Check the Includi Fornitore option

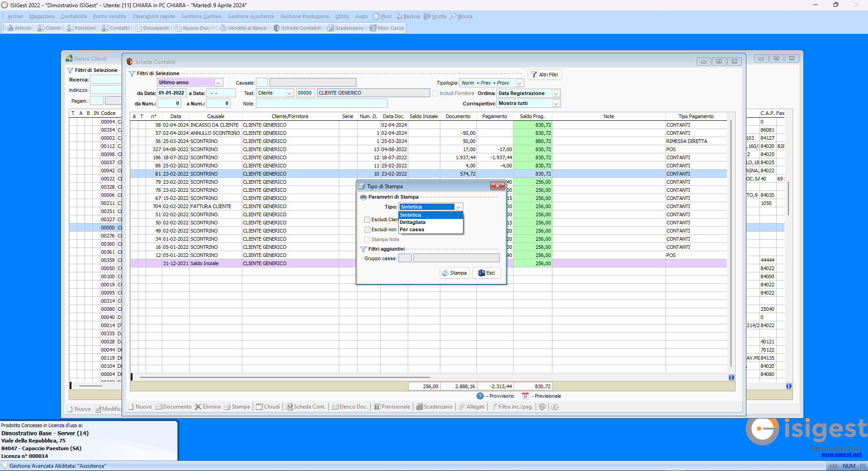tap(434, 93)
